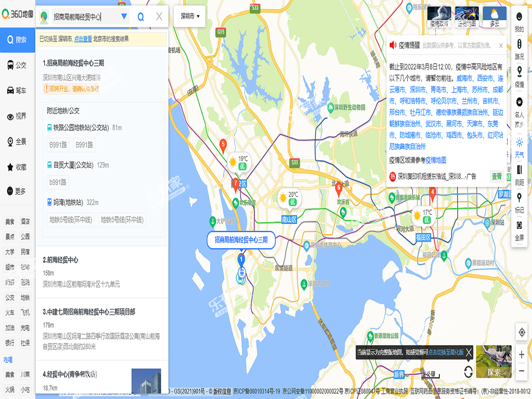Switch to 全屏 fullscreen mode

(x=519, y=231)
